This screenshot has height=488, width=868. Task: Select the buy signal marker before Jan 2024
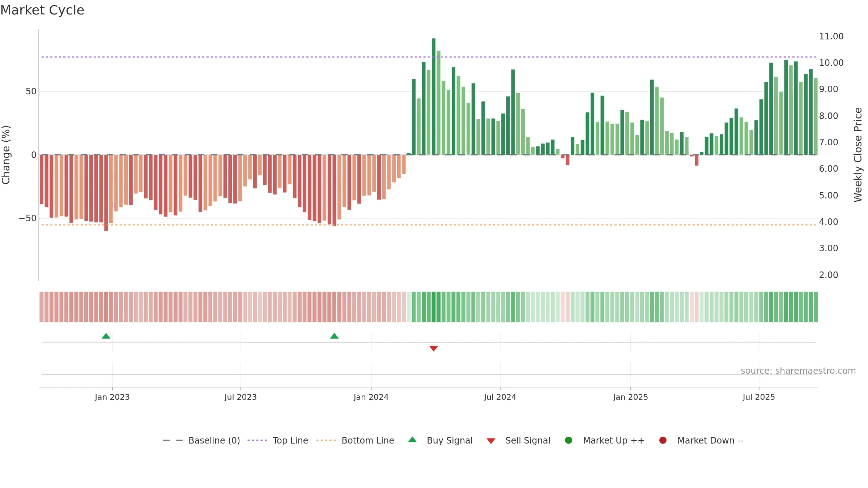(334, 336)
